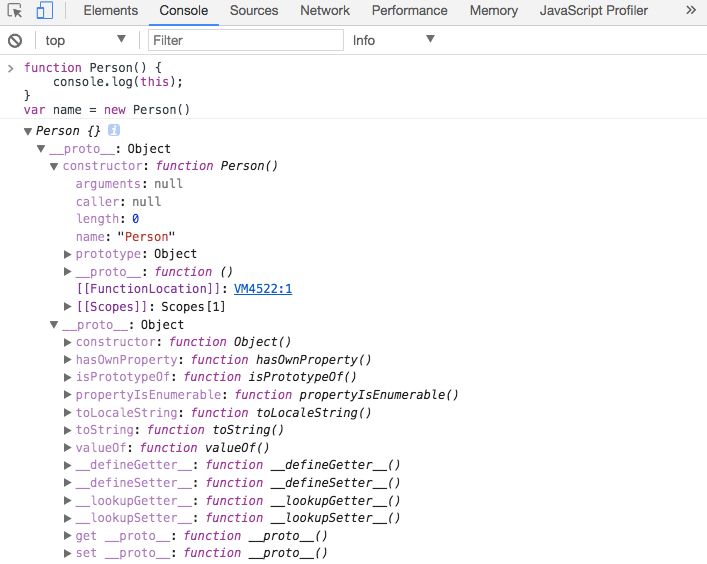Open the JavaScript Profiler tab
Image resolution: width=707 pixels, height=564 pixels.
[593, 11]
